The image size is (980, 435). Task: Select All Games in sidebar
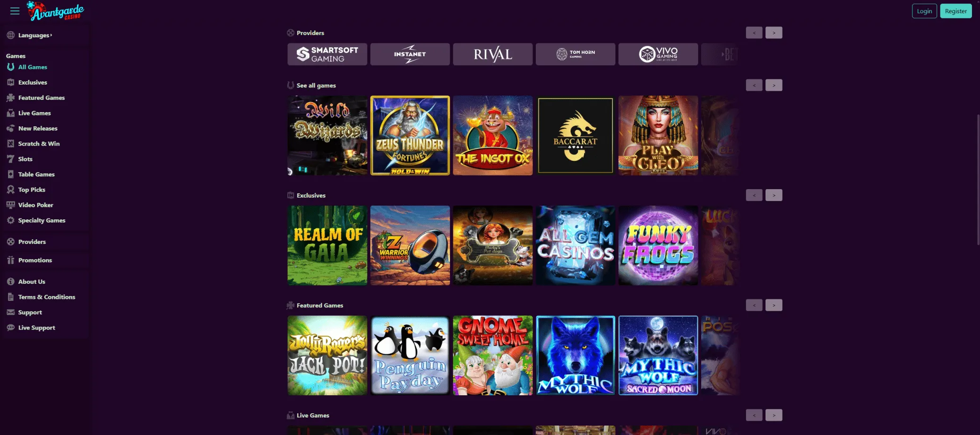tap(33, 67)
